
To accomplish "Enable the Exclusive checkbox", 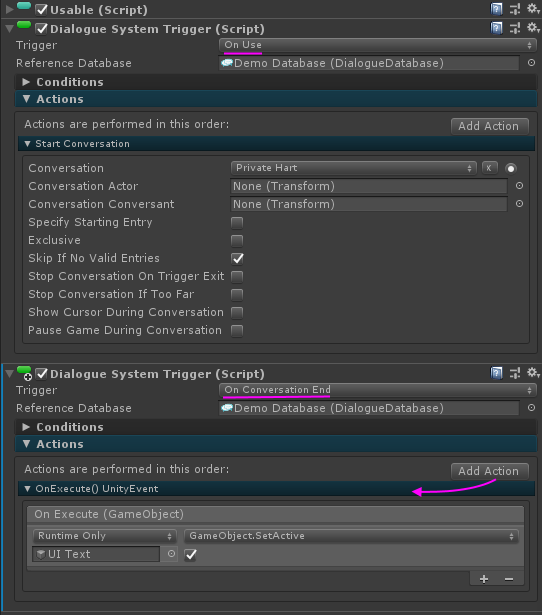I will pos(237,240).
